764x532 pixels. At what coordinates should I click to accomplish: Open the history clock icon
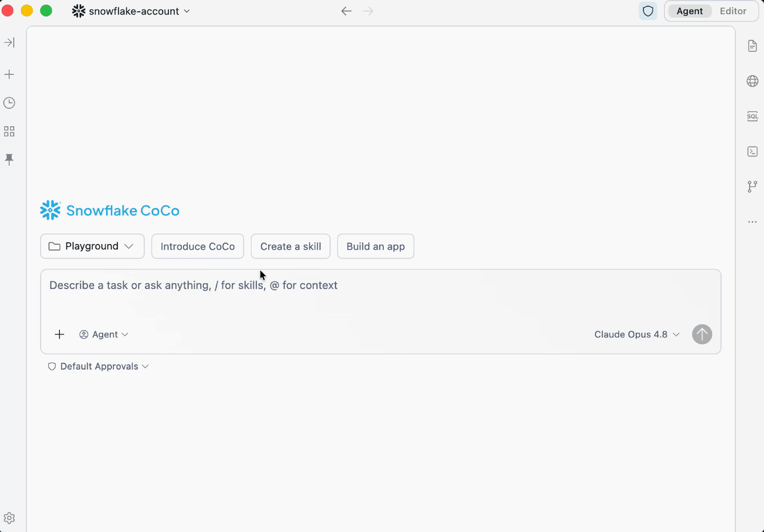tap(9, 103)
